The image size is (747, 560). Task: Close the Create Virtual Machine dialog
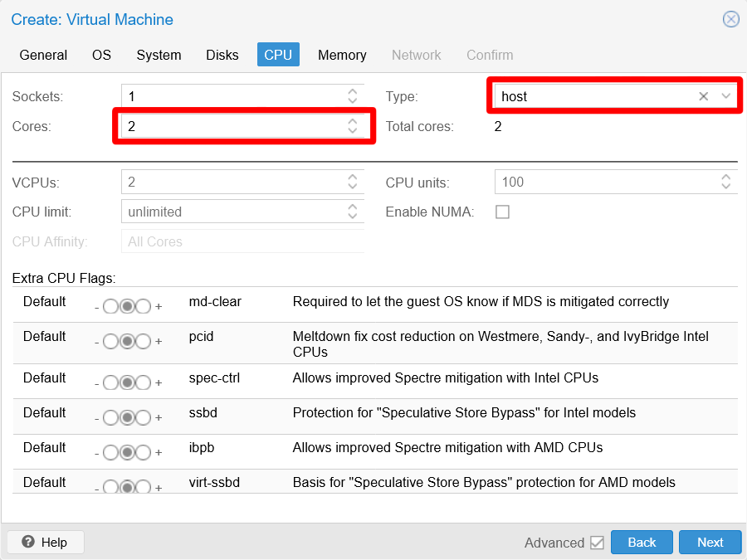(730, 19)
